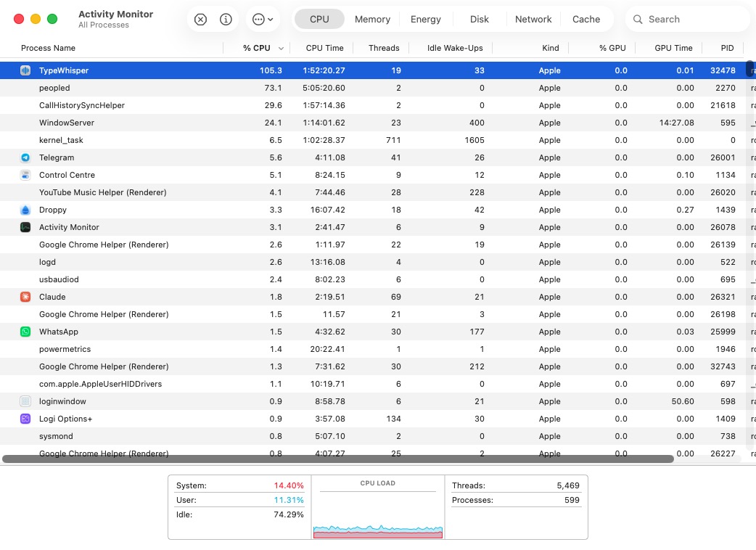Viewport: 756px width, 550px height.
Task: Sort by Idle Wake-Ups column header
Action: pyautogui.click(x=455, y=48)
